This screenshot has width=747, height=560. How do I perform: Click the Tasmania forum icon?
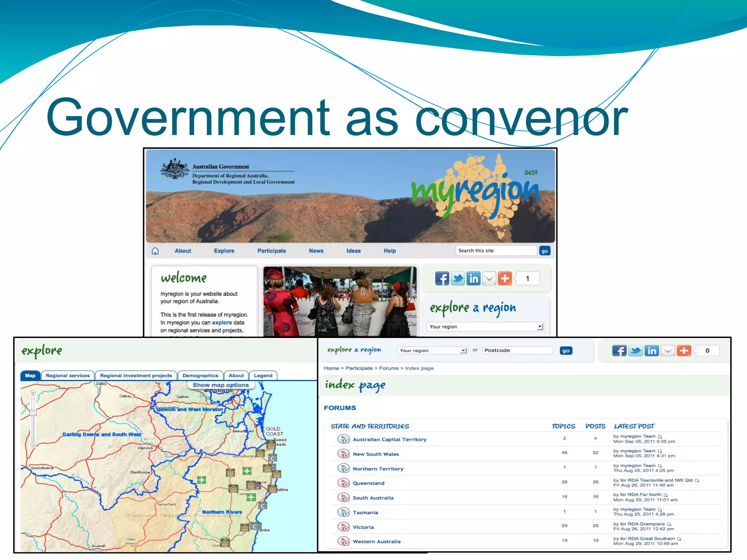tap(343, 512)
